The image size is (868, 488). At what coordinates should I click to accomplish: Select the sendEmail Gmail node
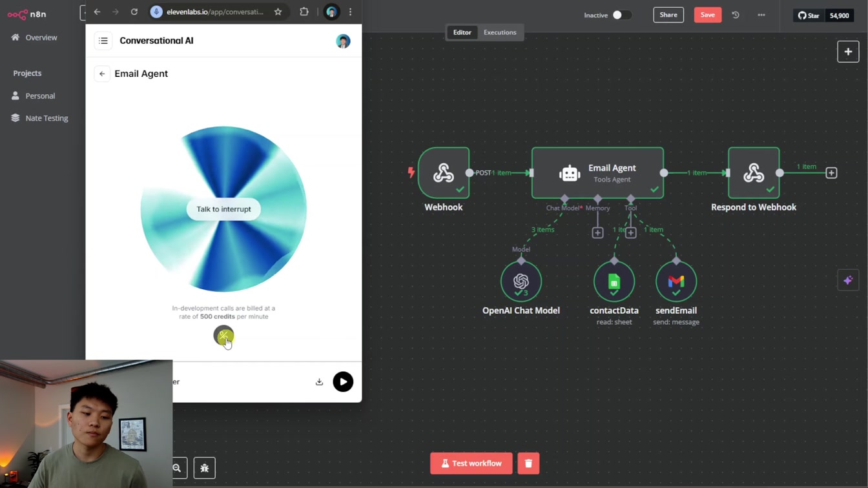[x=676, y=281]
